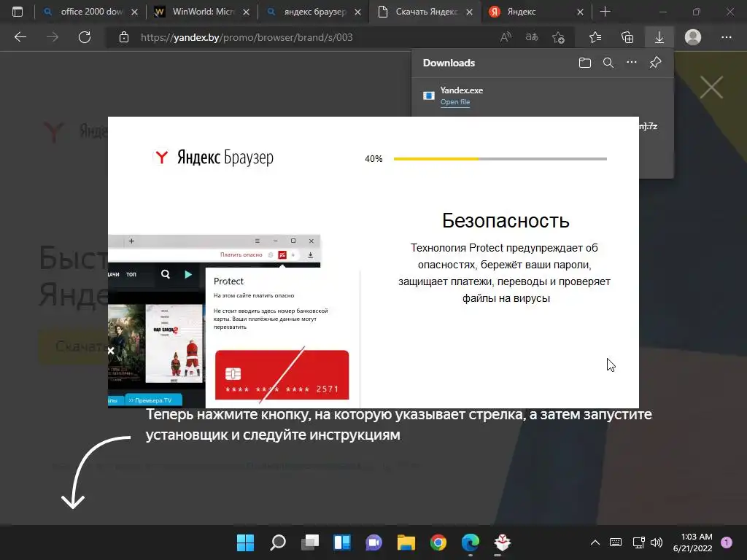Close the 'Яндекс' tab
747x560 pixels.
[x=580, y=12]
